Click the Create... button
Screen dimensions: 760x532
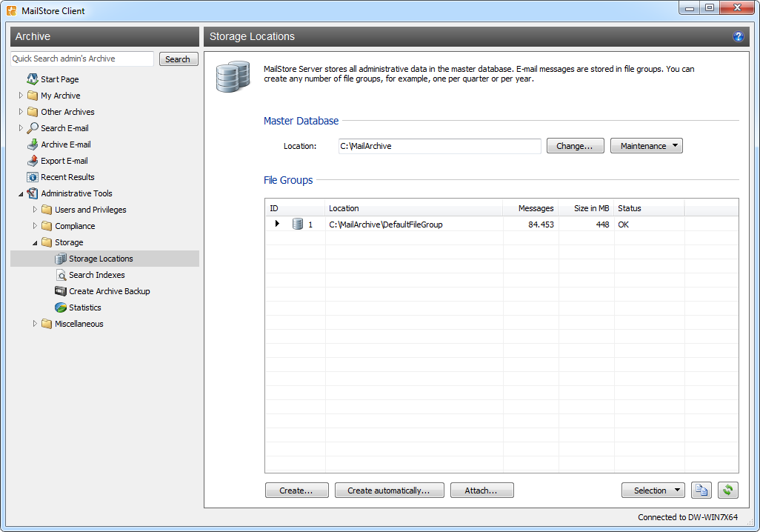296,491
